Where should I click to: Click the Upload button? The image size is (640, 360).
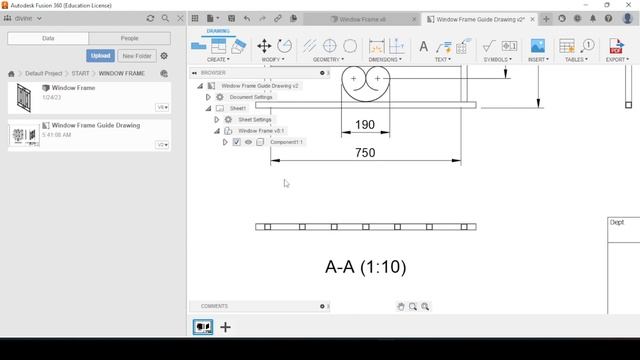tap(100, 56)
